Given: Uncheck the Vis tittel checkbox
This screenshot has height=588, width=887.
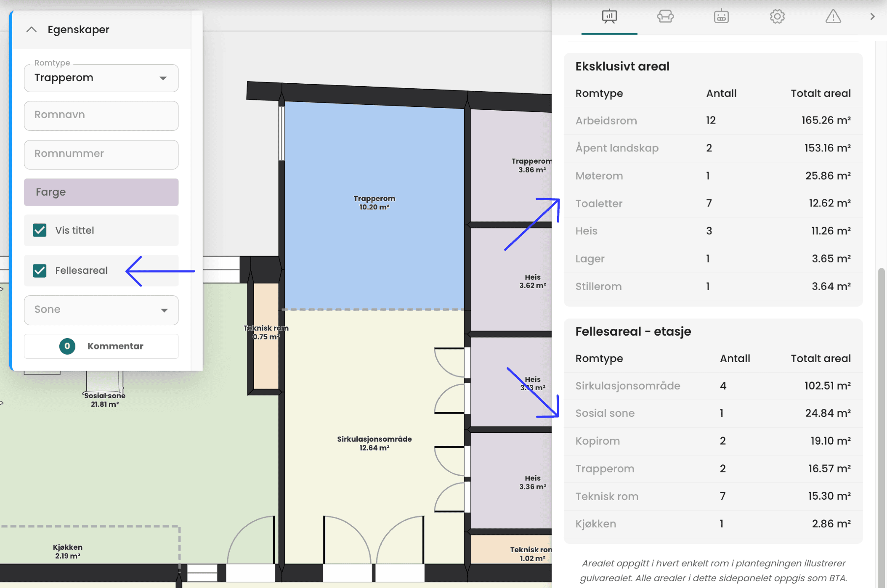Looking at the screenshot, I should point(40,230).
